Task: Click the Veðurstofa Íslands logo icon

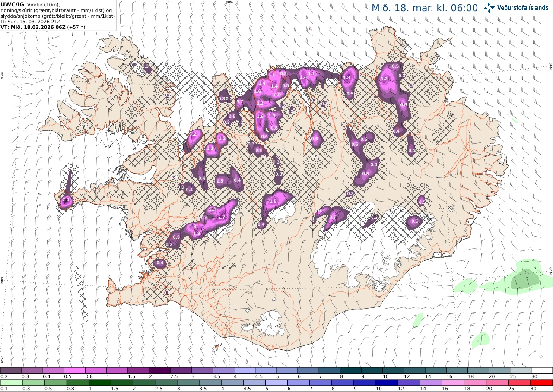Action: point(489,8)
